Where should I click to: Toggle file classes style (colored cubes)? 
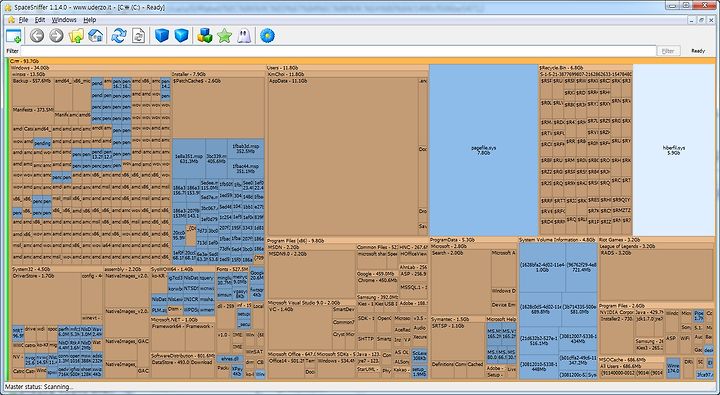point(205,35)
